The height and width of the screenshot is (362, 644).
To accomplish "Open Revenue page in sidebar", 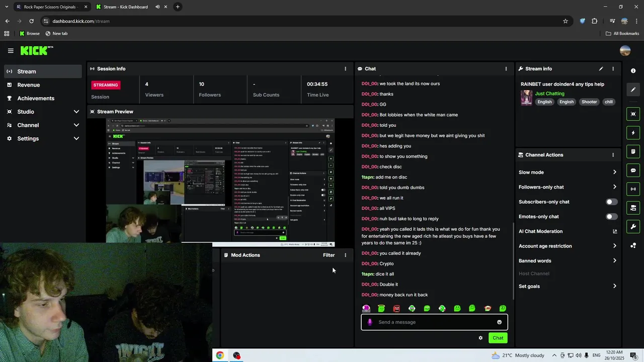I will (43, 85).
